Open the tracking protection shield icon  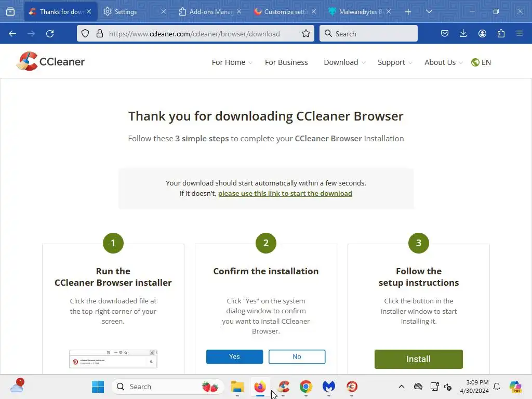click(86, 33)
